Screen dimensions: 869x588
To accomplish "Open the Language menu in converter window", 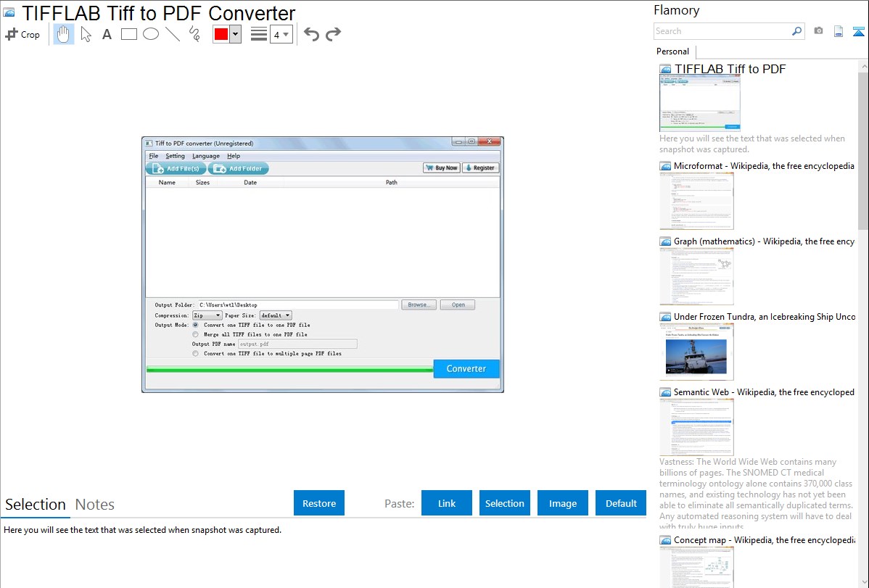I will pyautogui.click(x=205, y=157).
